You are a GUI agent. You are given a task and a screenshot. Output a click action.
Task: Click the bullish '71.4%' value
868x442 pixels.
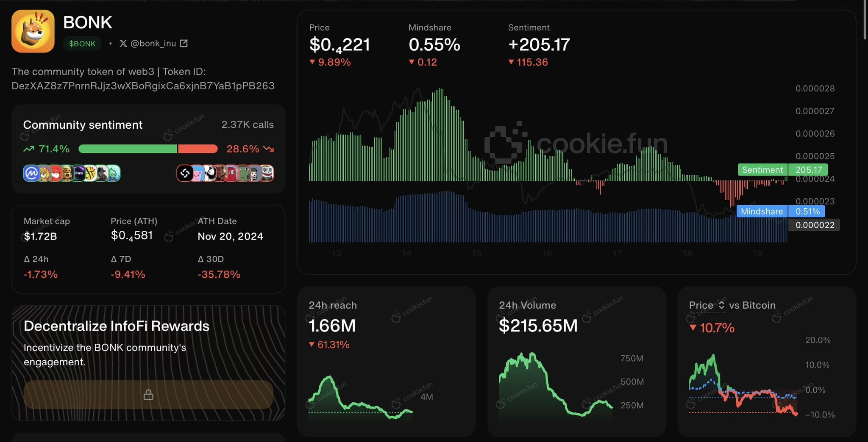(x=54, y=149)
